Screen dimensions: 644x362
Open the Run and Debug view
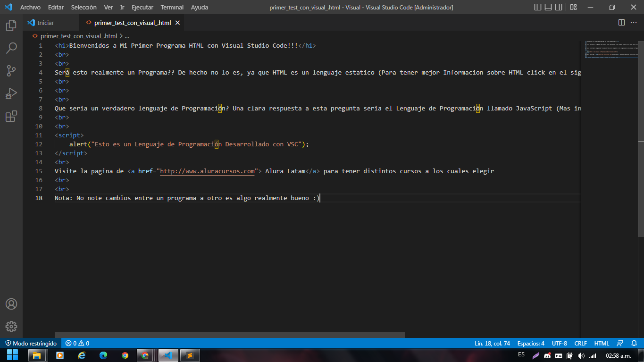11,93
